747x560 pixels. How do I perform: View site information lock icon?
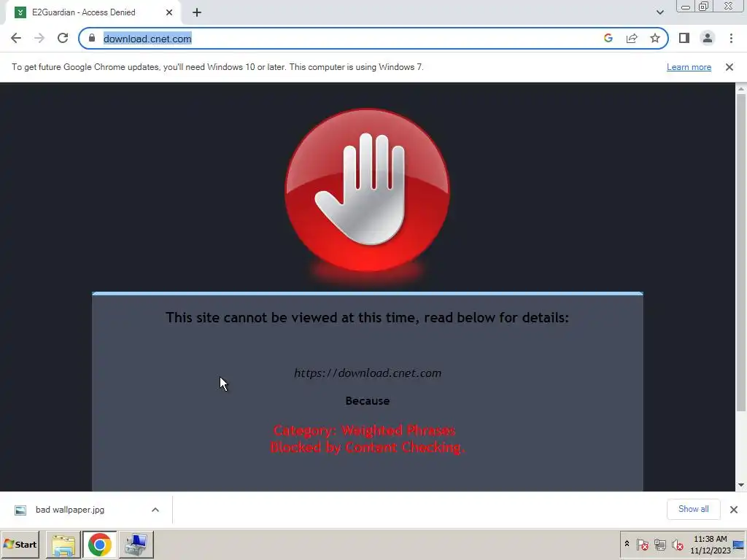click(x=92, y=38)
